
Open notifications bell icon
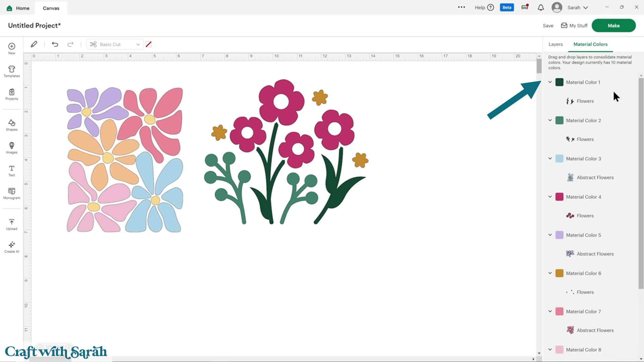click(541, 7)
